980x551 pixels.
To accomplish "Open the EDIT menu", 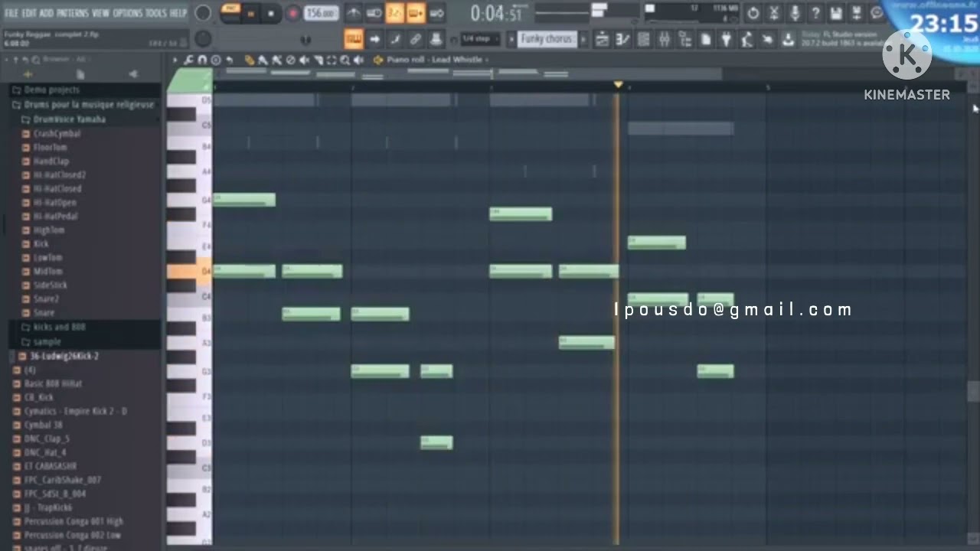I will 29,13.
